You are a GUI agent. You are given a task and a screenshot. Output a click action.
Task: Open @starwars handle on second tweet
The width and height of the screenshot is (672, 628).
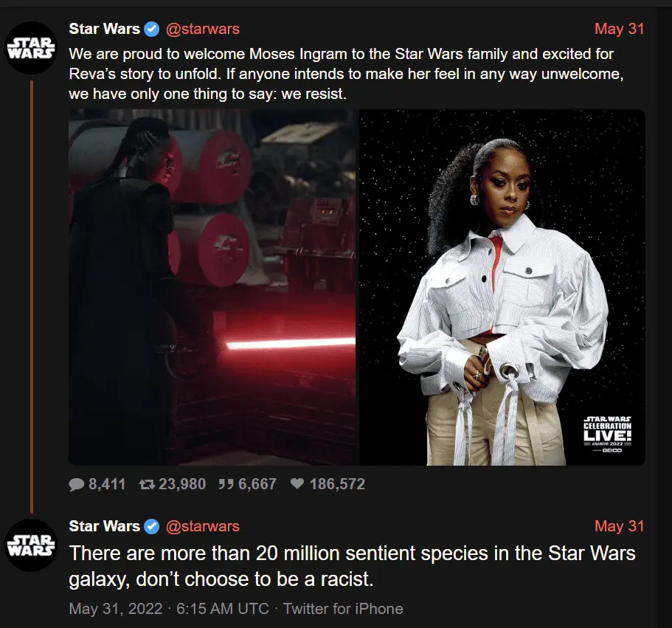pyautogui.click(x=202, y=526)
